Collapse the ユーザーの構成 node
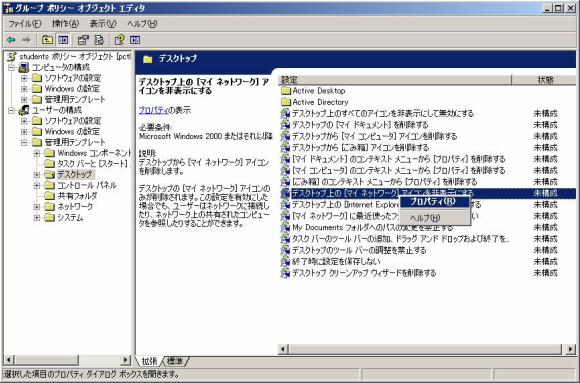The image size is (580, 383). tap(12, 110)
